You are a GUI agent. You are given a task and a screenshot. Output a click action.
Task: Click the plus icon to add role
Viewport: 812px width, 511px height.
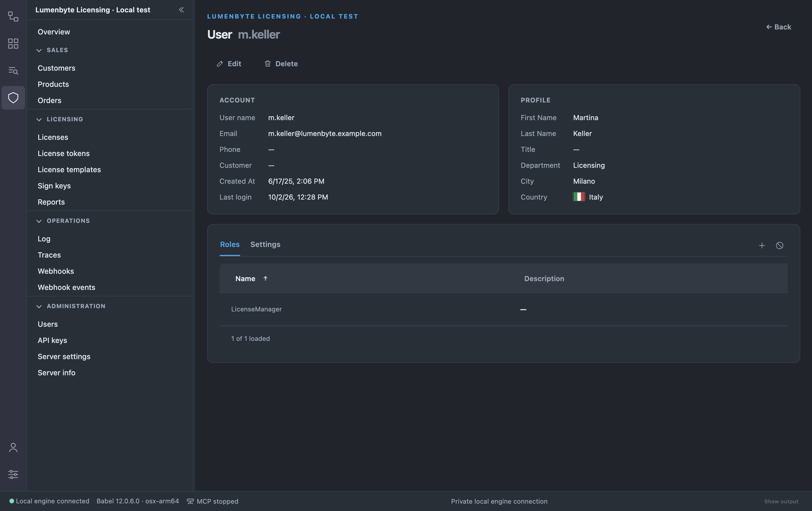[762, 245]
